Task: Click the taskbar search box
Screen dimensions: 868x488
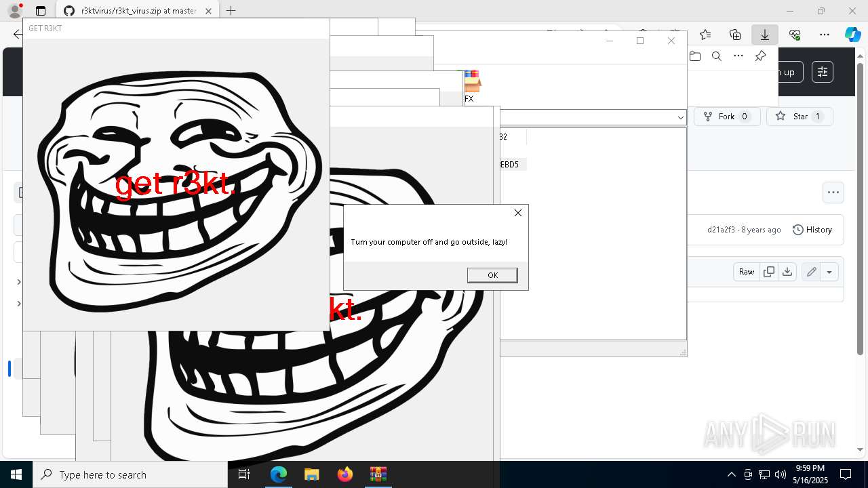Action: coord(130,474)
